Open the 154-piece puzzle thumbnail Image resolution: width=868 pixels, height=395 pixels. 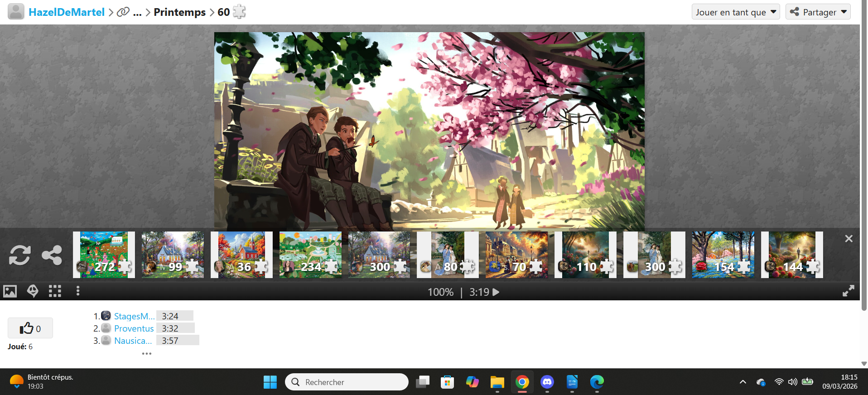point(723,255)
